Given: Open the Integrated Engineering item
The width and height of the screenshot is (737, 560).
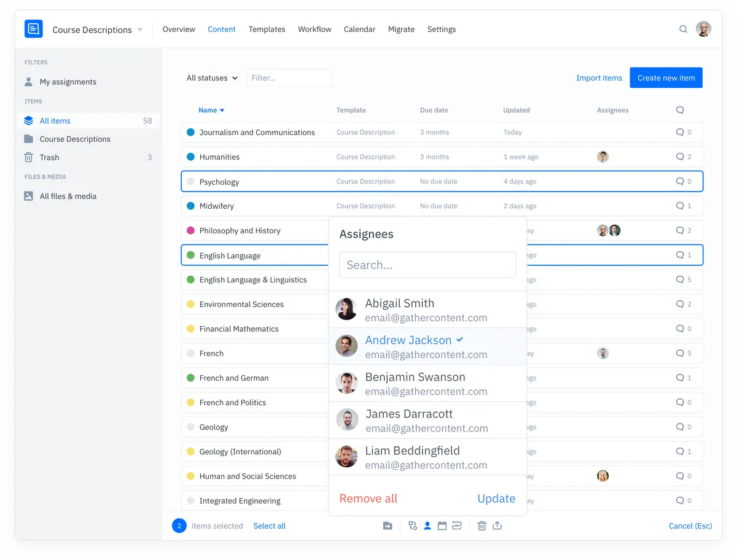Looking at the screenshot, I should [240, 500].
